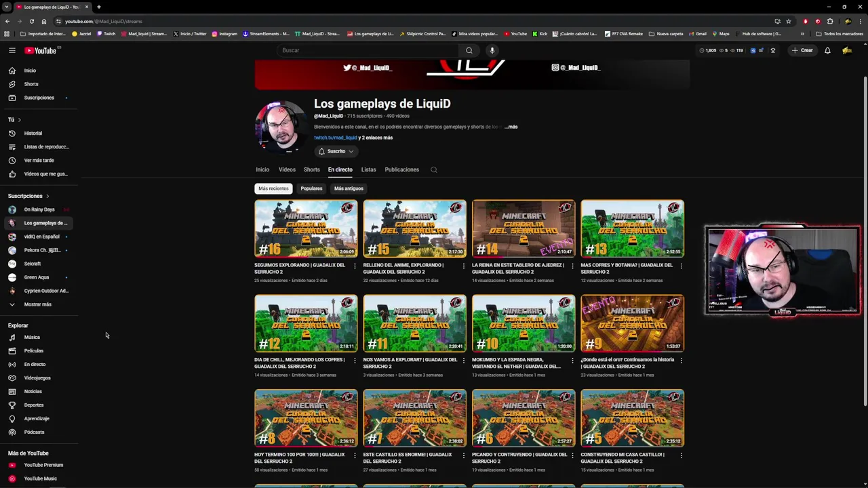Open Instagram bookmark in bookmarks bar

point(224,34)
